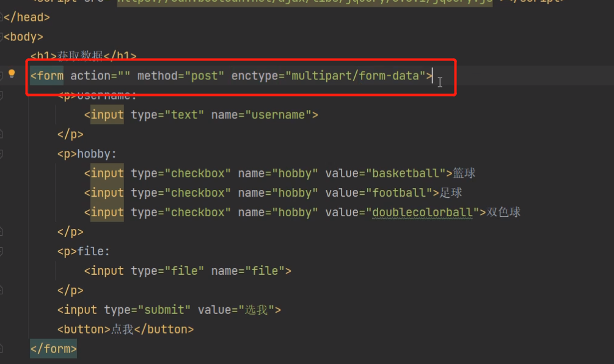Click the highlighted closing </form> tag
This screenshot has height=364, width=614.
tap(54, 349)
